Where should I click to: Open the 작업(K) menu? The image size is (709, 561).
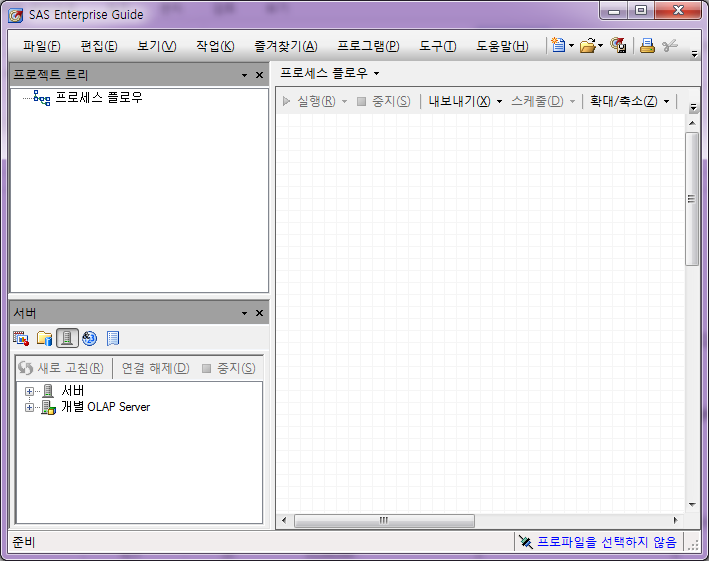coord(215,46)
